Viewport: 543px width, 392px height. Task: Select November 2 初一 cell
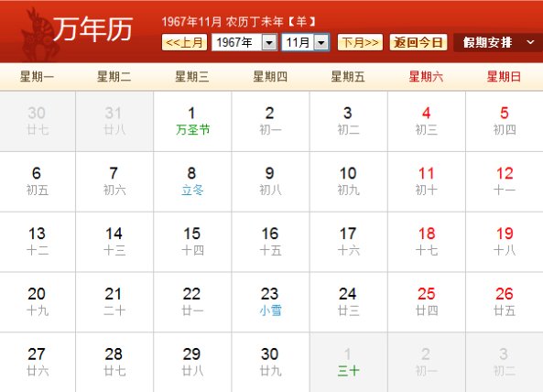pos(270,121)
